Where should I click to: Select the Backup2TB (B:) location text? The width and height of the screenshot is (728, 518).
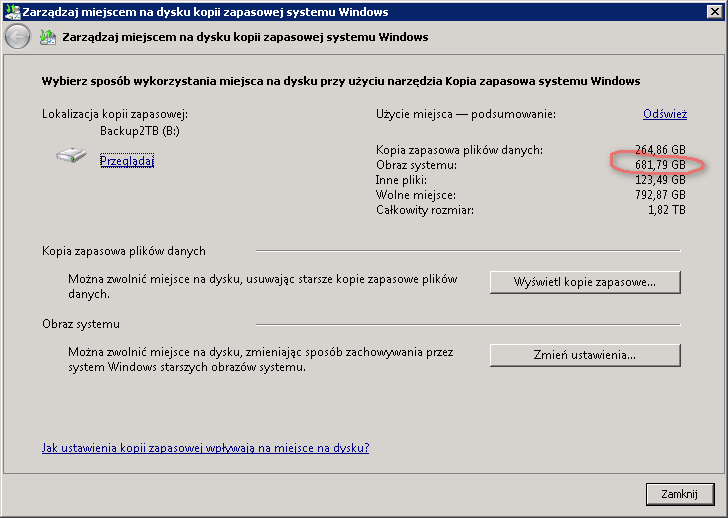[x=140, y=131]
